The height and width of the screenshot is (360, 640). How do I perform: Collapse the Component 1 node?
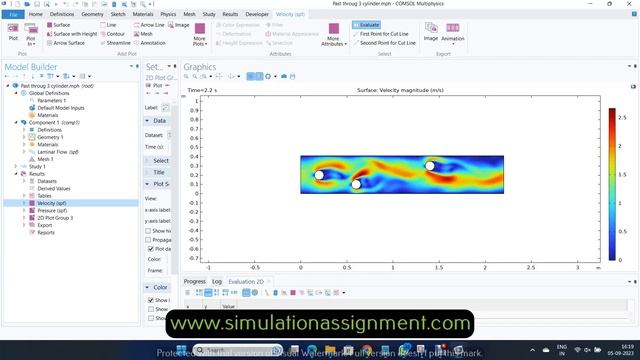pos(16,122)
